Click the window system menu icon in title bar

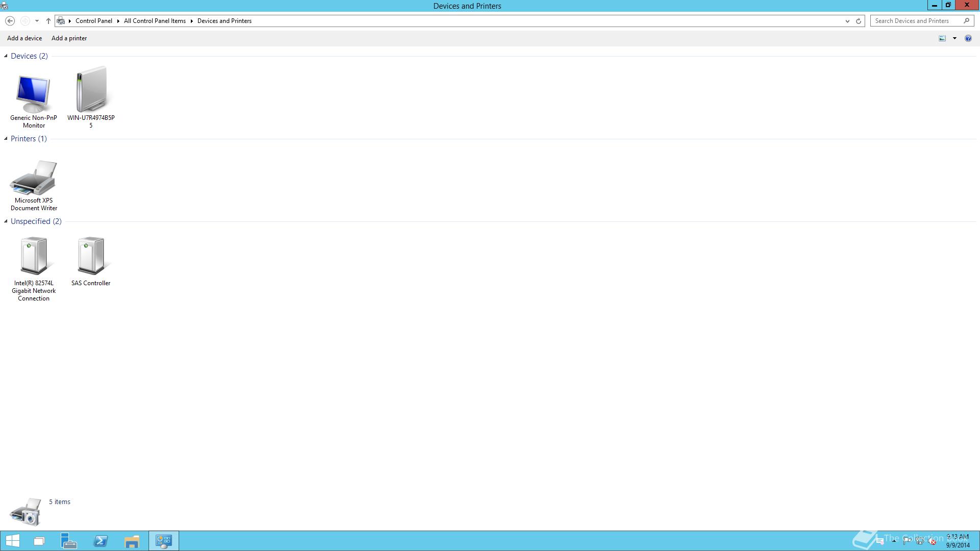pos(4,6)
